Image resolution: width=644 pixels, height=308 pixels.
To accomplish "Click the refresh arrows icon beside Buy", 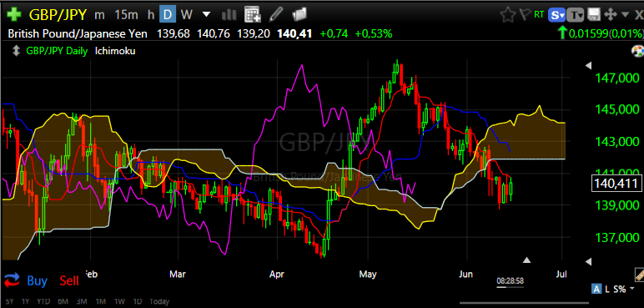I will click(x=12, y=280).
